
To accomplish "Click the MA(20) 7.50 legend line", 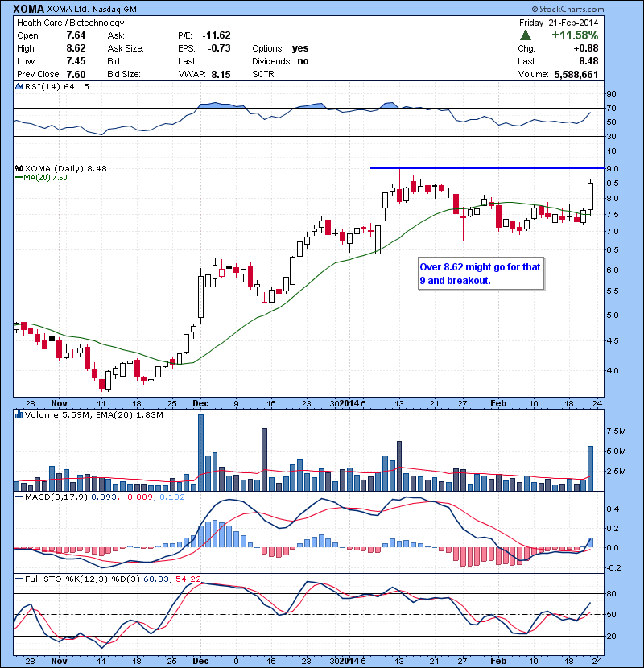I will tap(41, 178).
